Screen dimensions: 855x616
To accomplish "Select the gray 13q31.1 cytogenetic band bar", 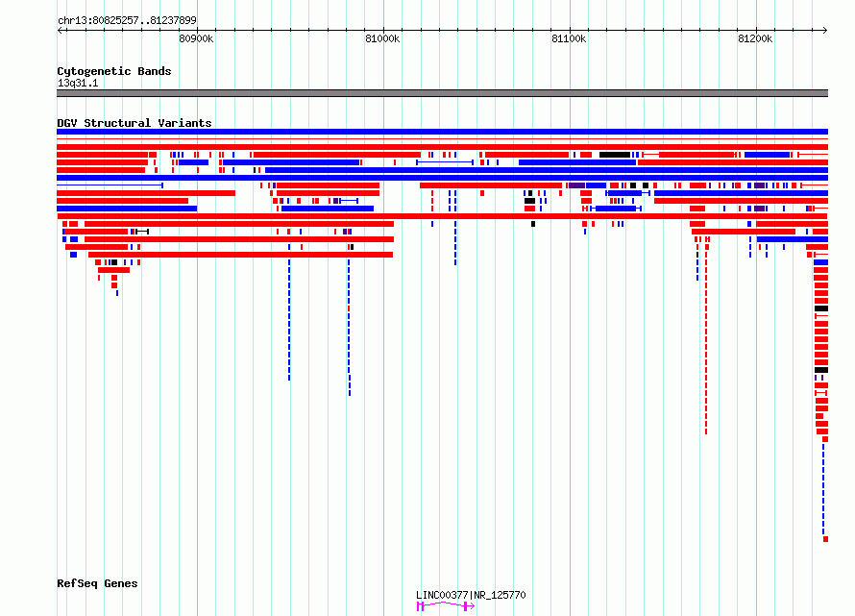I will click(442, 93).
